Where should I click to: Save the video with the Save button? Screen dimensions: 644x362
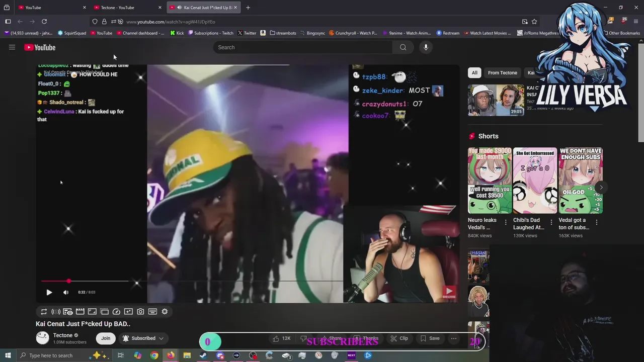click(x=430, y=338)
